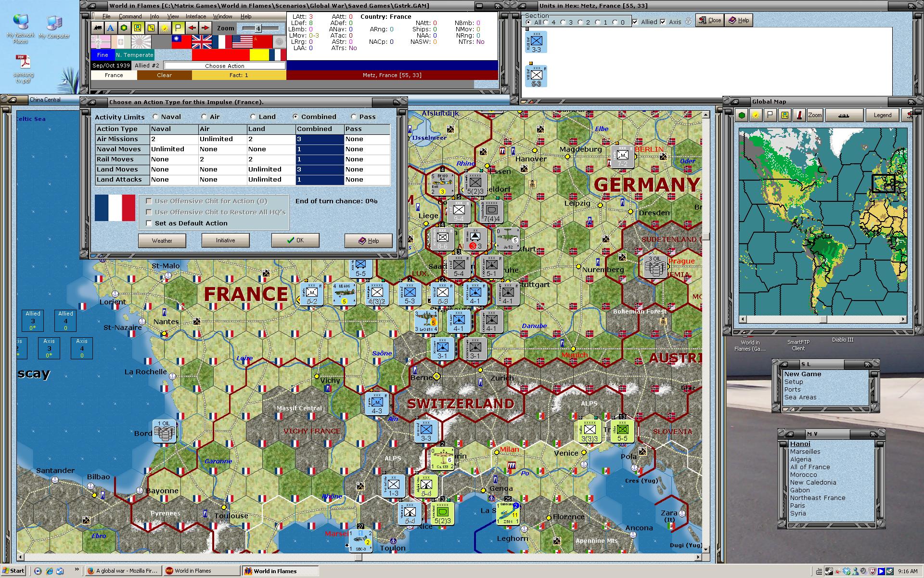Screen dimensions: 924x578
Task: Select Marseilles in the M V list
Action: 805,452
